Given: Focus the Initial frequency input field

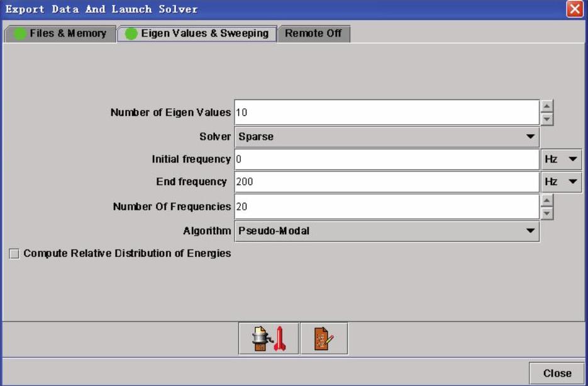Looking at the screenshot, I should click(386, 159).
